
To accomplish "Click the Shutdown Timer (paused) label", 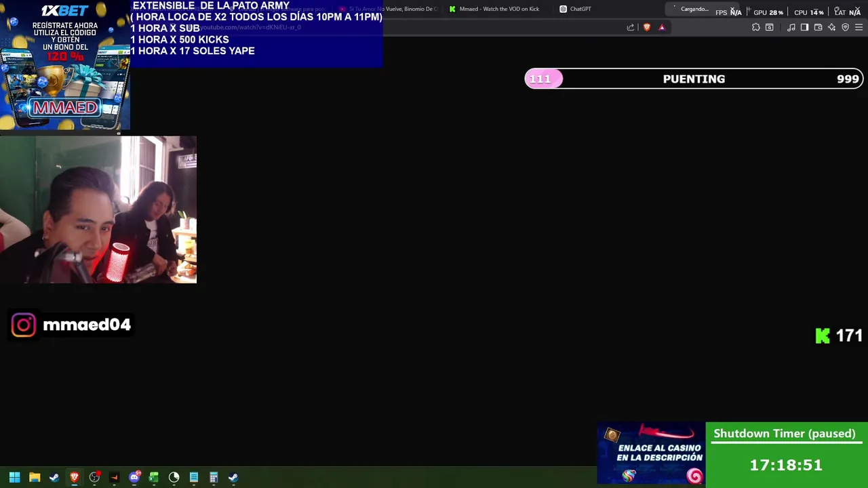I will point(785,434).
